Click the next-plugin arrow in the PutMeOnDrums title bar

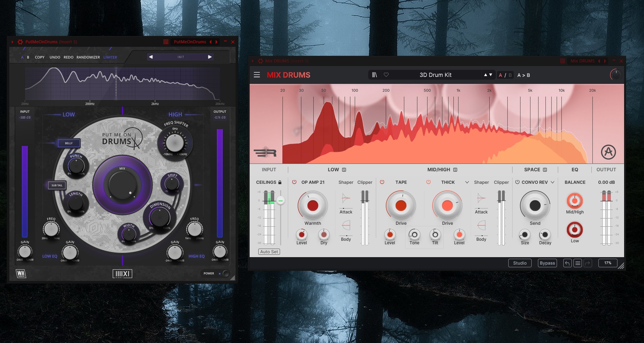216,42
